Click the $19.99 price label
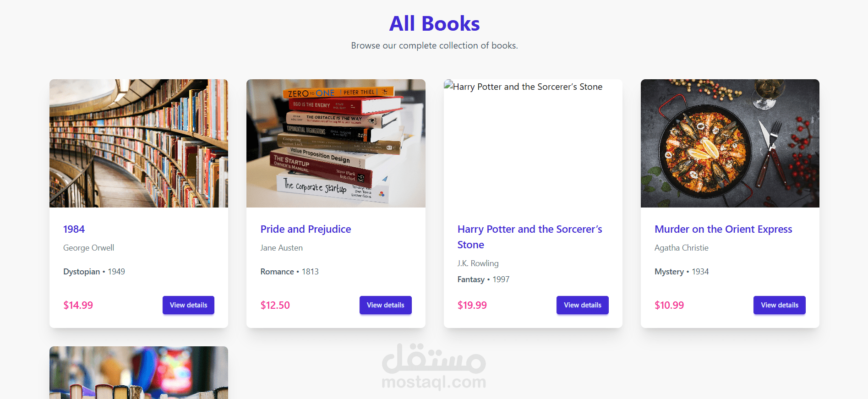Screen dimensions: 868x399 coord(472,305)
